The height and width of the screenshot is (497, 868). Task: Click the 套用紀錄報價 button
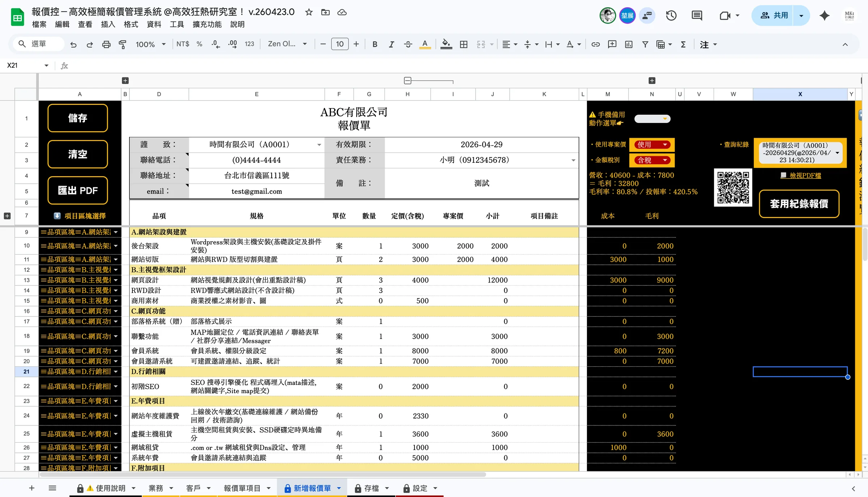[x=799, y=204]
